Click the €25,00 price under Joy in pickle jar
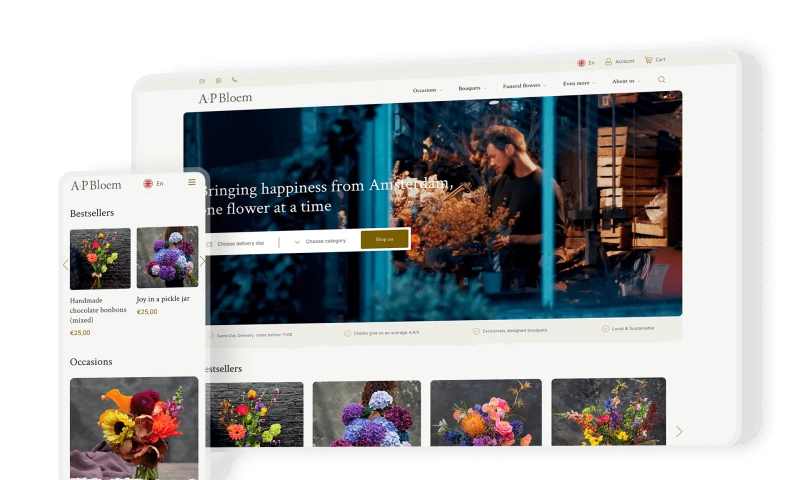800x480 pixels. (147, 312)
